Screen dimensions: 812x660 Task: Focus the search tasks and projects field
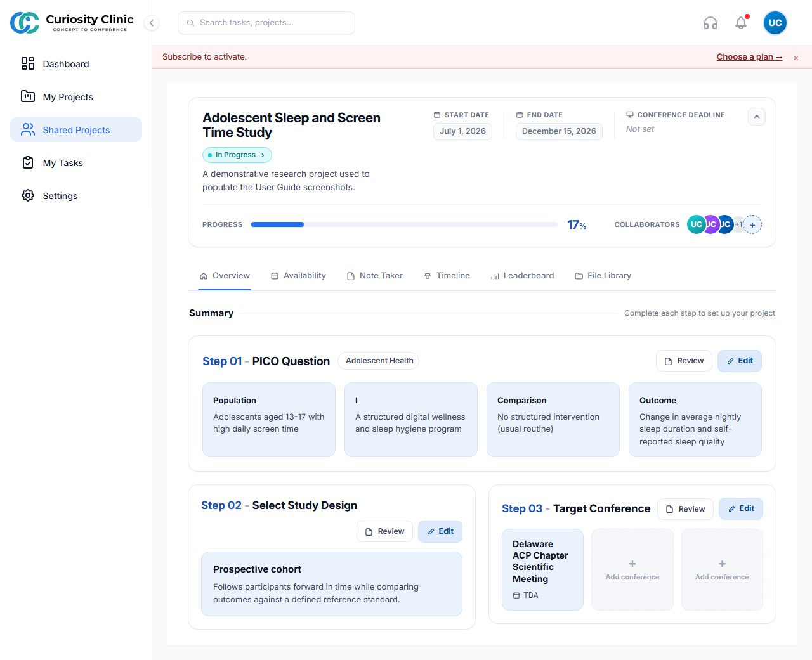266,23
